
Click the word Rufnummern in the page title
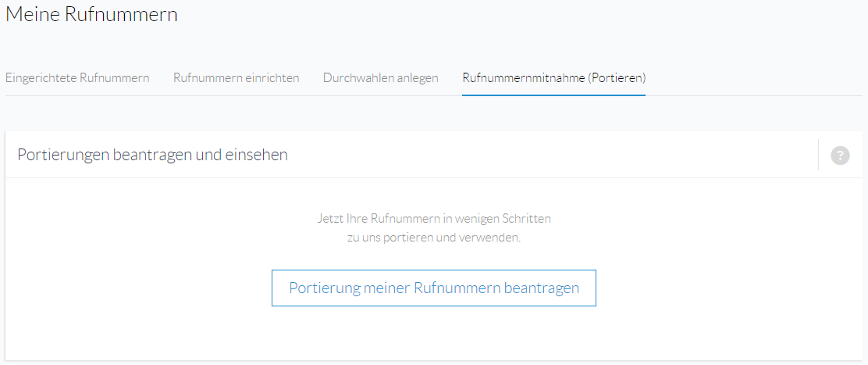(x=121, y=14)
